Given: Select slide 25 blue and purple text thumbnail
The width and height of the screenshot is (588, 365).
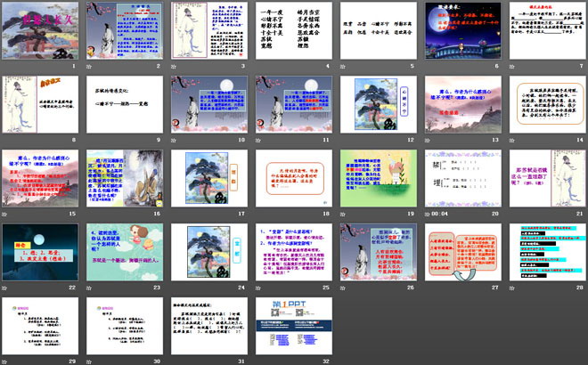Looking at the screenshot, I should click(294, 252).
